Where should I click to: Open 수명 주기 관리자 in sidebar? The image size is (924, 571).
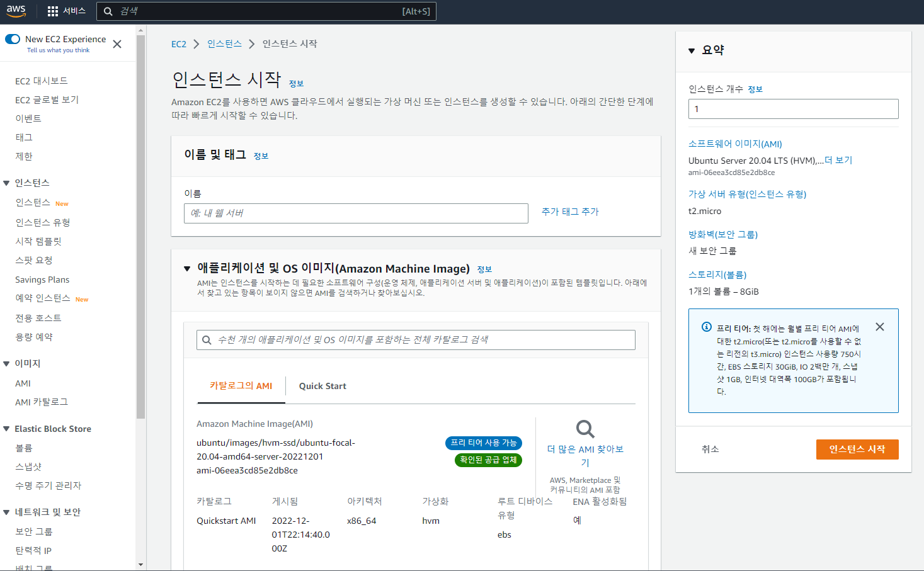click(48, 486)
